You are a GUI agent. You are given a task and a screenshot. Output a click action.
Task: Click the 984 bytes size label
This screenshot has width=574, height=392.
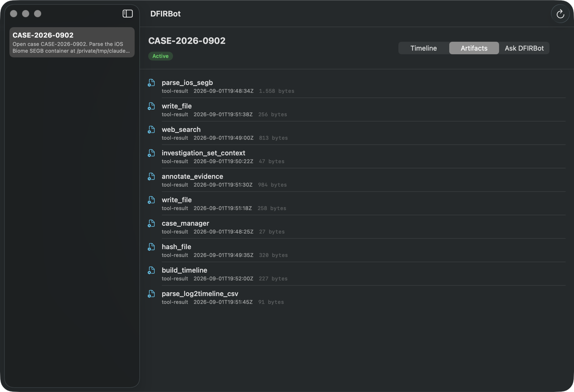tap(272, 185)
